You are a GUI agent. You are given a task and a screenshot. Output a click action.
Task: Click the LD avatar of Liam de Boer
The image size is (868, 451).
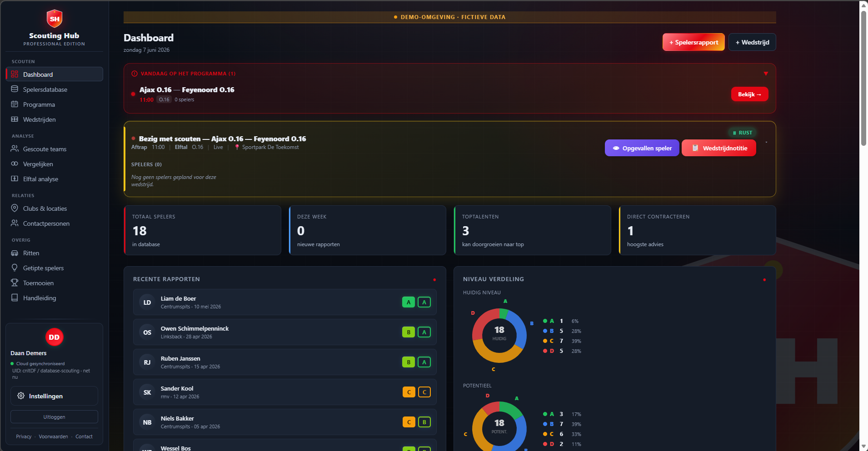pos(147,302)
